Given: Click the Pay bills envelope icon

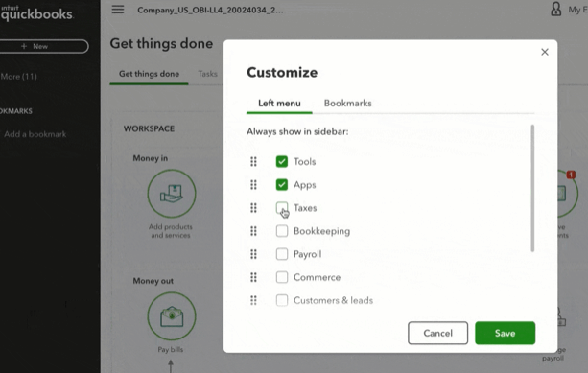Looking at the screenshot, I should [x=172, y=316].
